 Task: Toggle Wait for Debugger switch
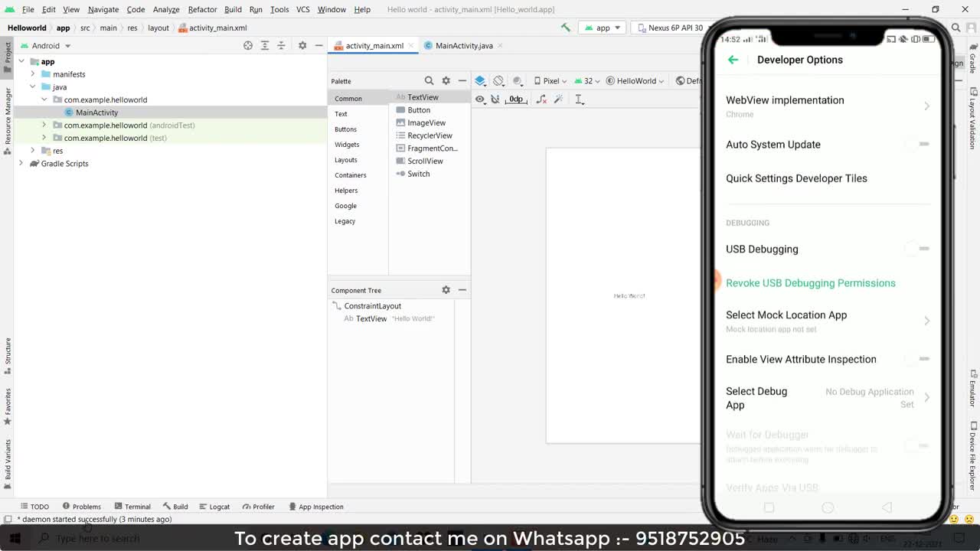917,445
